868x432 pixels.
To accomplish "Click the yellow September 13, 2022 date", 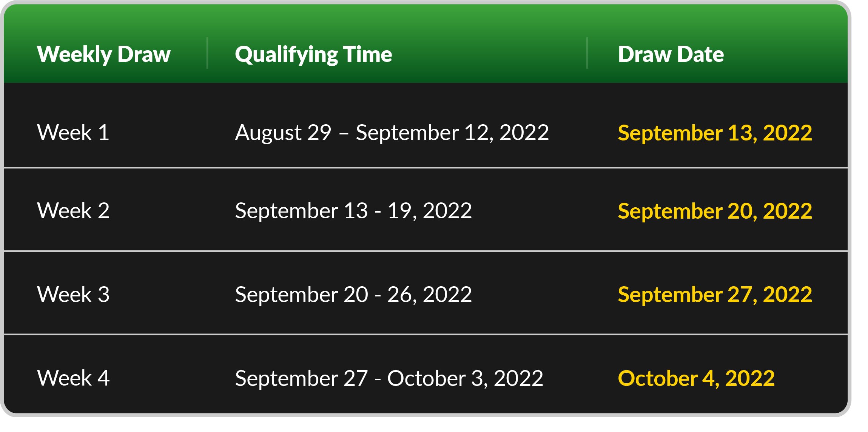I will 715,133.
